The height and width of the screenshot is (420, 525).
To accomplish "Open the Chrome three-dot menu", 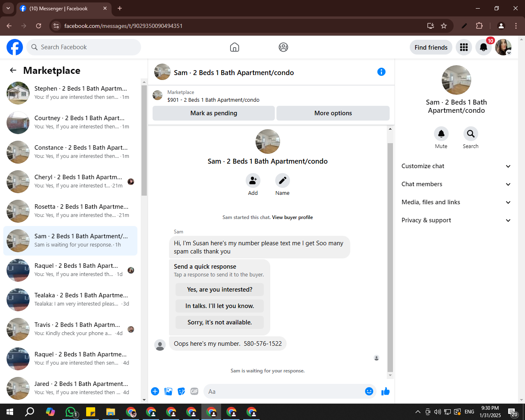I will [x=516, y=26].
